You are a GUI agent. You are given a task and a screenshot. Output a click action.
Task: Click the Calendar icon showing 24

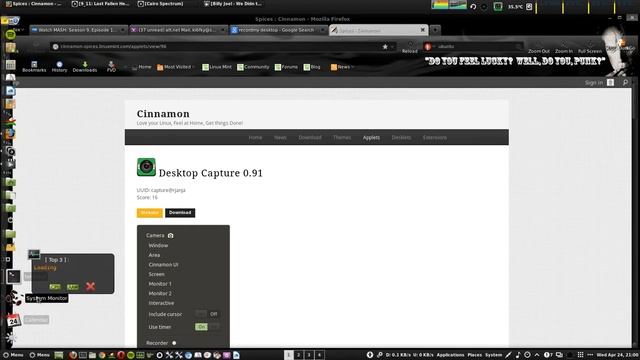point(13,320)
